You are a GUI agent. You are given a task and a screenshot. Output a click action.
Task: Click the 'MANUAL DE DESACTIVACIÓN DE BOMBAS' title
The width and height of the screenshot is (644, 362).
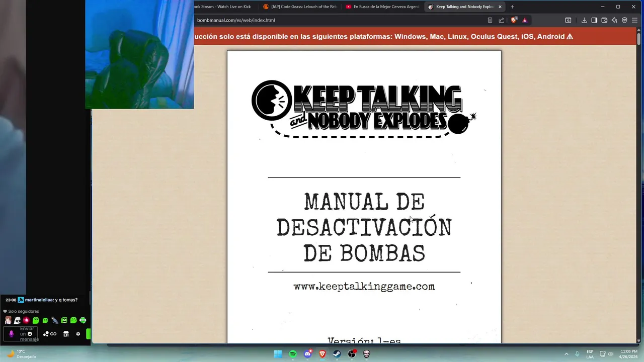click(364, 228)
